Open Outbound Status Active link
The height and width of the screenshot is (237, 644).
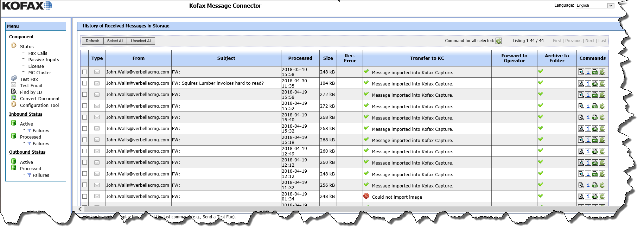26,162
